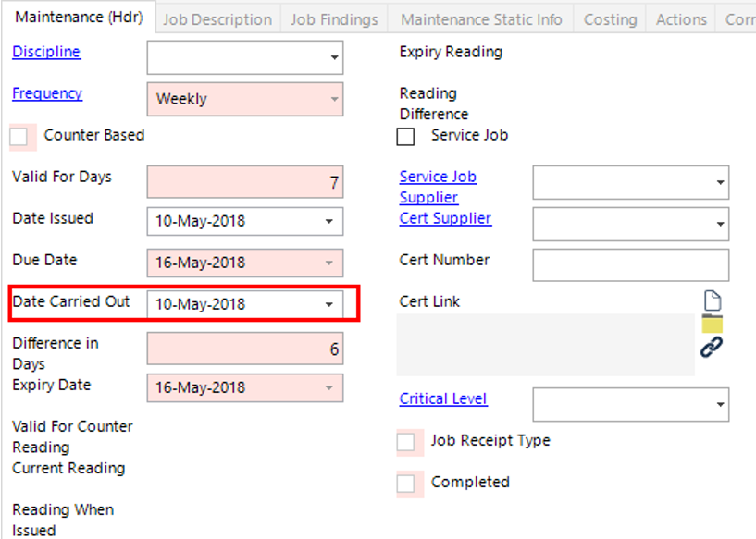Open the Cert Supplier combo box
This screenshot has height=539, width=756.
tap(719, 224)
